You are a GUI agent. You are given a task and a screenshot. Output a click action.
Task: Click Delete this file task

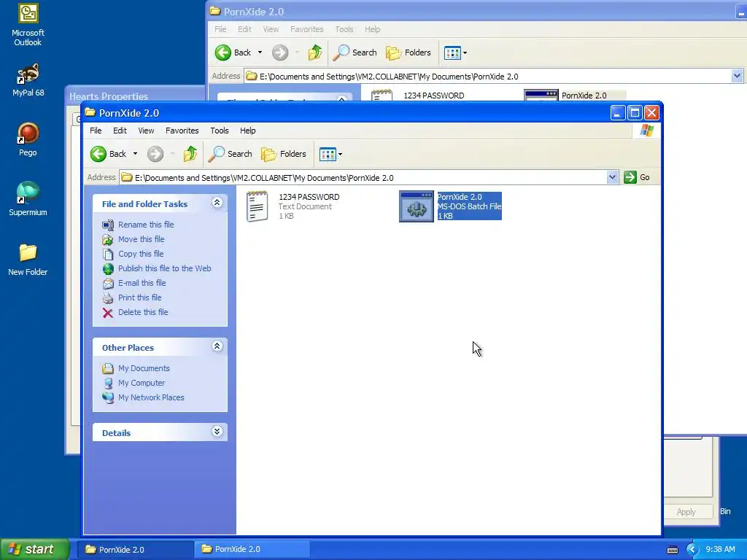click(x=143, y=312)
